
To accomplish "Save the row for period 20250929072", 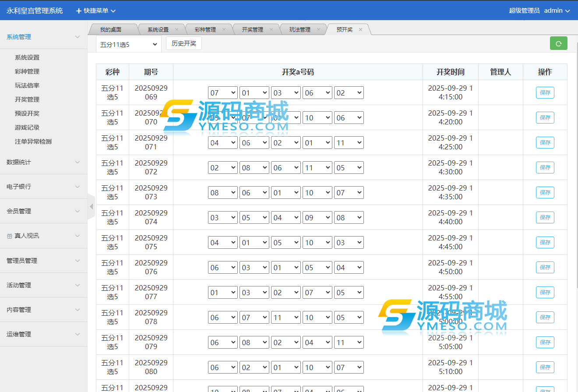I will pyautogui.click(x=545, y=168).
